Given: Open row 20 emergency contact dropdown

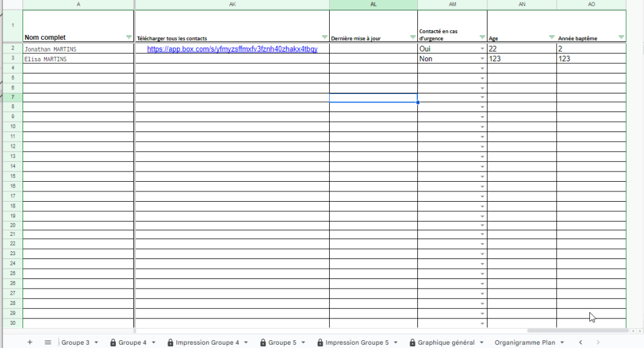Looking at the screenshot, I should (482, 226).
